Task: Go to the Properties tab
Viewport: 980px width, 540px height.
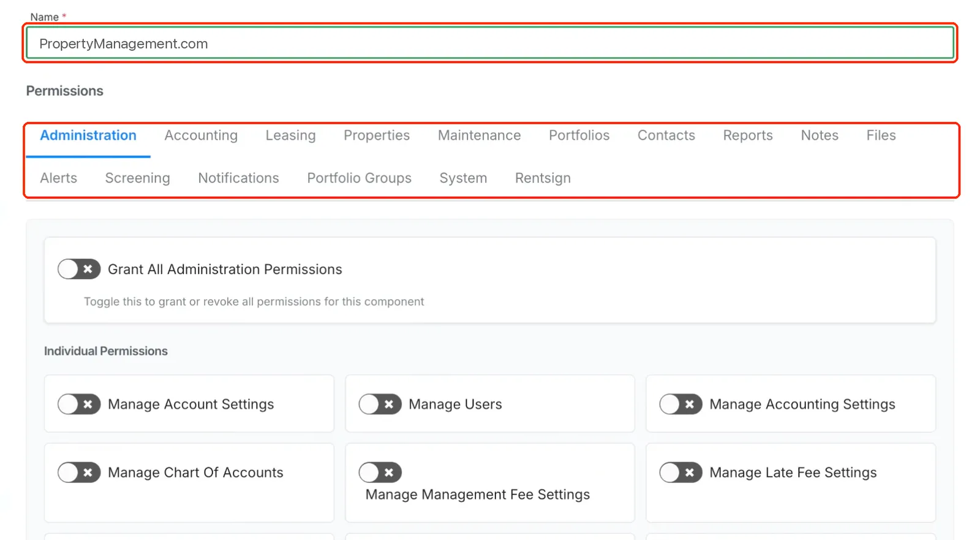Action: (x=377, y=135)
